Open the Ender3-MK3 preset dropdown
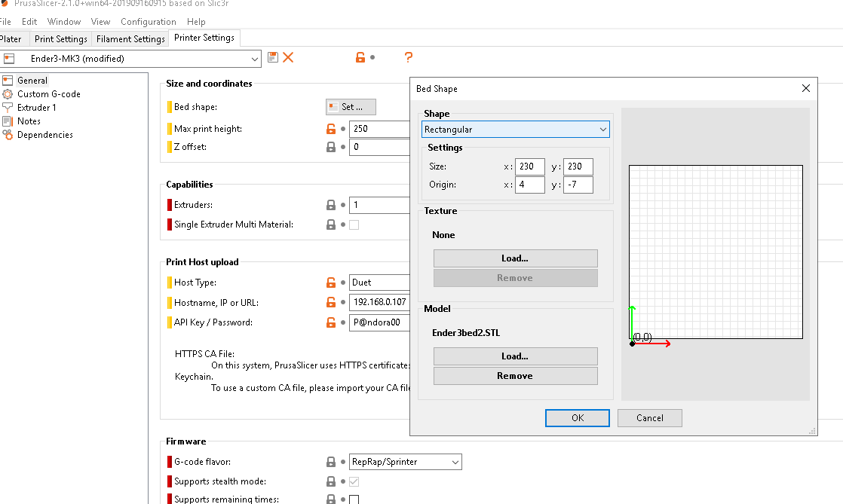The width and height of the screenshot is (843, 504). (x=254, y=59)
